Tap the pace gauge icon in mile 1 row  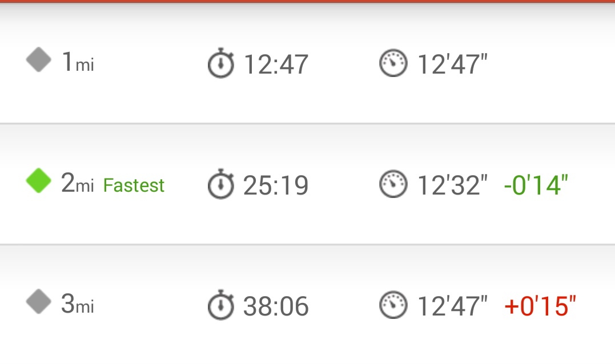click(x=393, y=63)
